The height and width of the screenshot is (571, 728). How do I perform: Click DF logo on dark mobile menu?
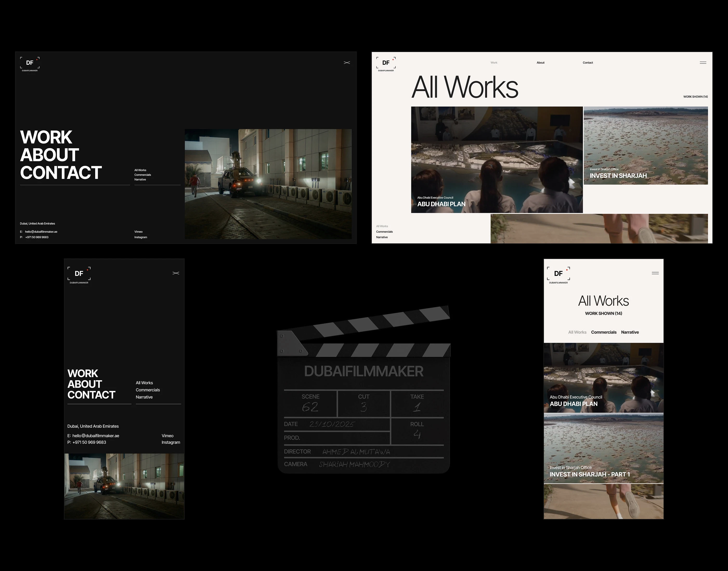tap(79, 274)
